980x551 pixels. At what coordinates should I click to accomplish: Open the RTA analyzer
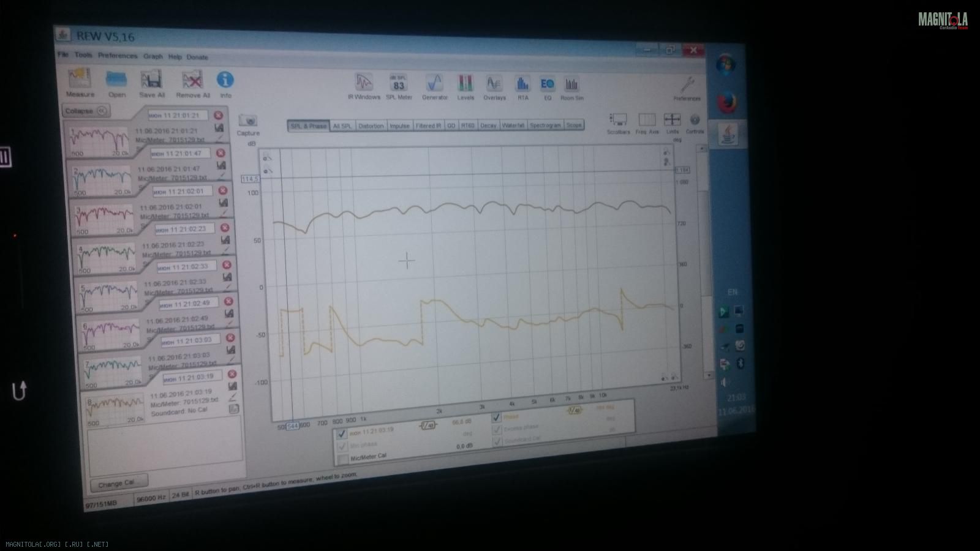[x=522, y=88]
